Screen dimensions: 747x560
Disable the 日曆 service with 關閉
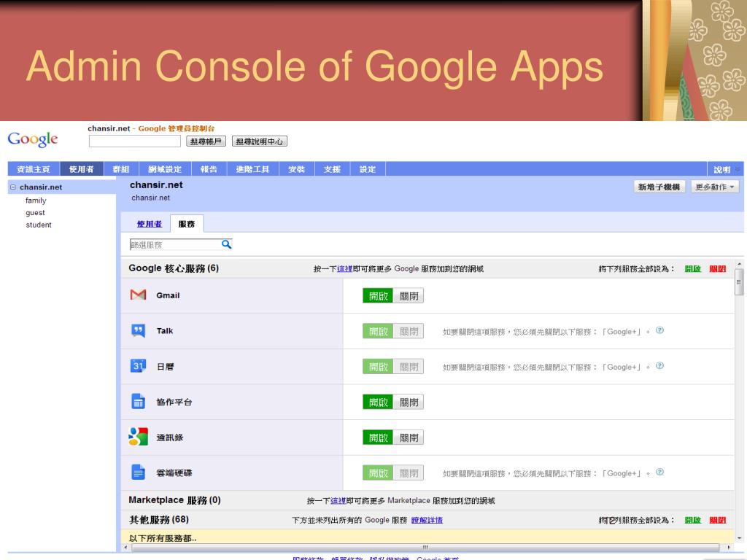(409, 367)
